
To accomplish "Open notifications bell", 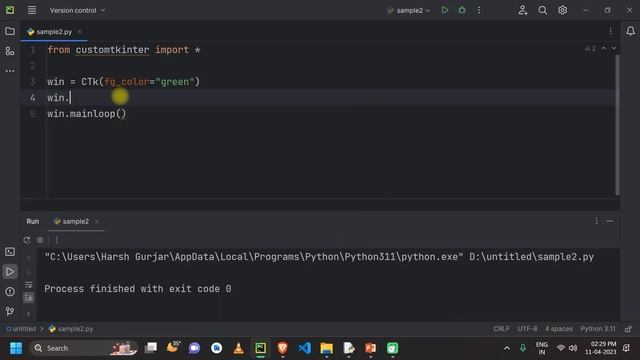I will point(630,31).
